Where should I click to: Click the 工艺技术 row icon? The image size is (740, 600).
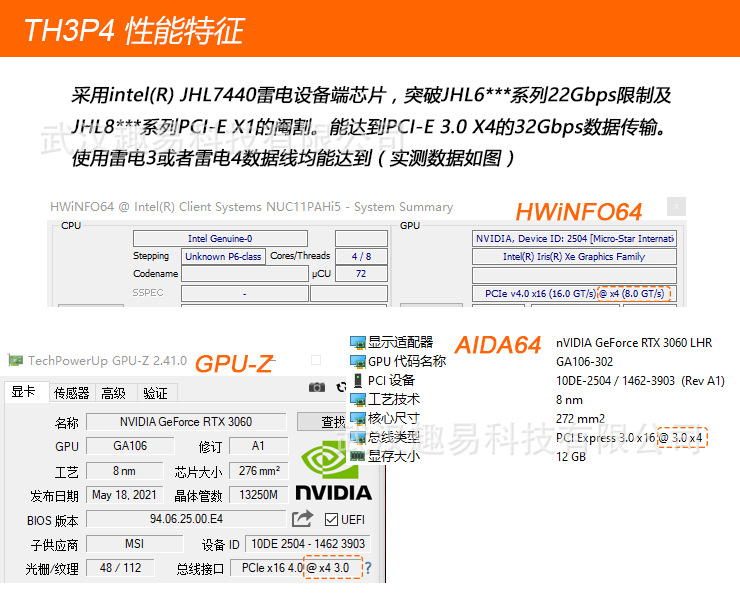point(358,399)
